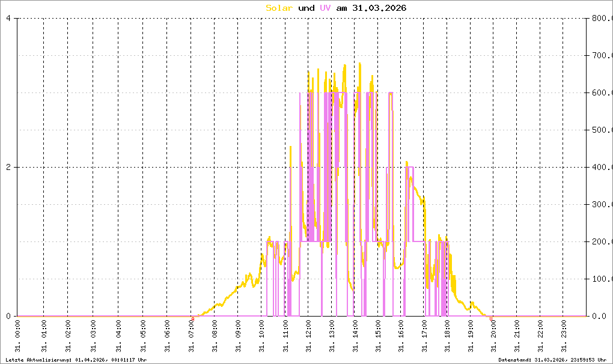
Task: Click the 'Letzte Aktualisierung' timestamp text
Action: (76, 360)
